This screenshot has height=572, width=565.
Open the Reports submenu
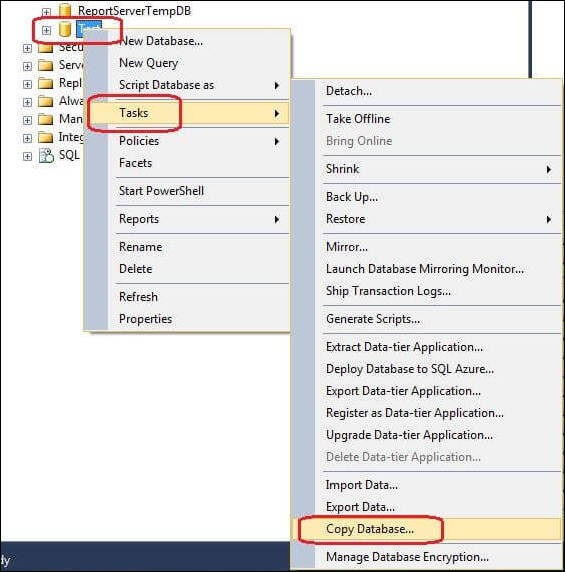pyautogui.click(x=187, y=219)
